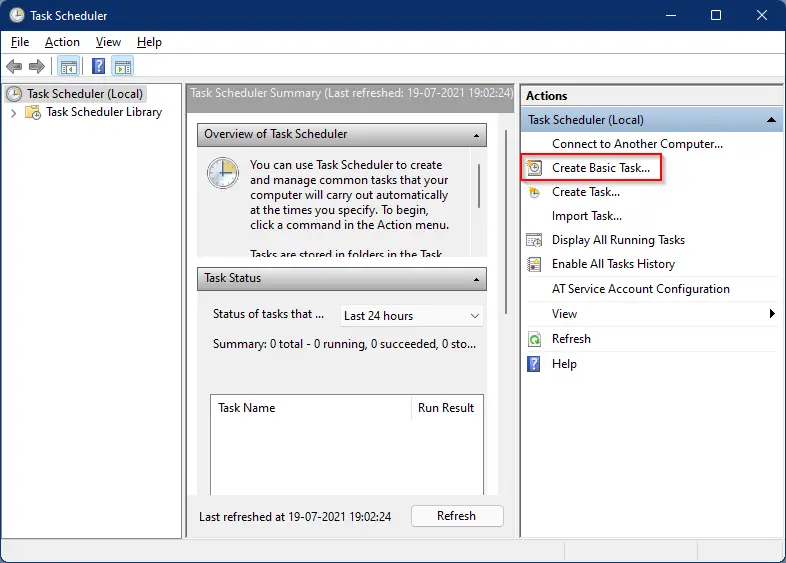The image size is (786, 563).
Task: Click the Overview text scrollbar
Action: pyautogui.click(x=479, y=186)
